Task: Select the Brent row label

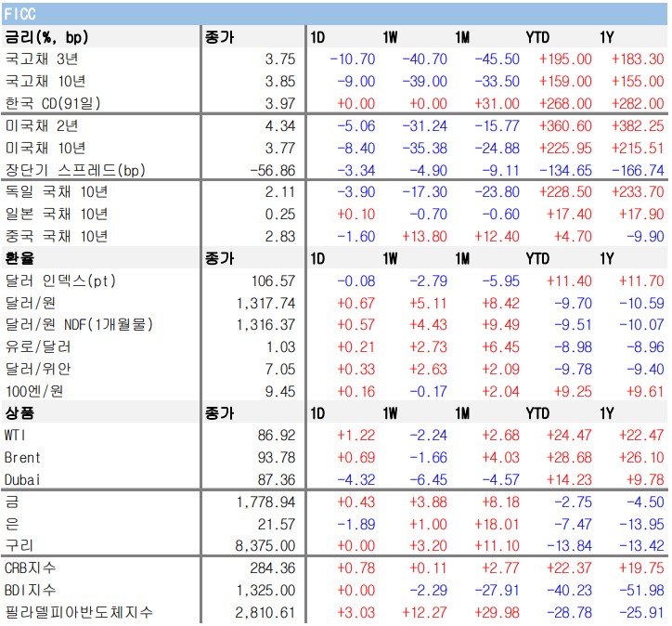Action: [22, 458]
